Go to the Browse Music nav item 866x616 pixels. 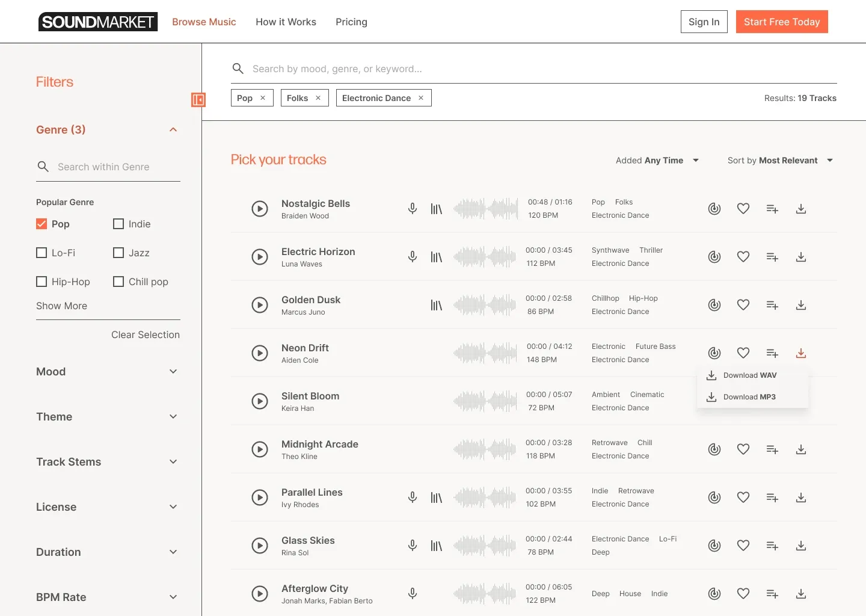point(204,22)
